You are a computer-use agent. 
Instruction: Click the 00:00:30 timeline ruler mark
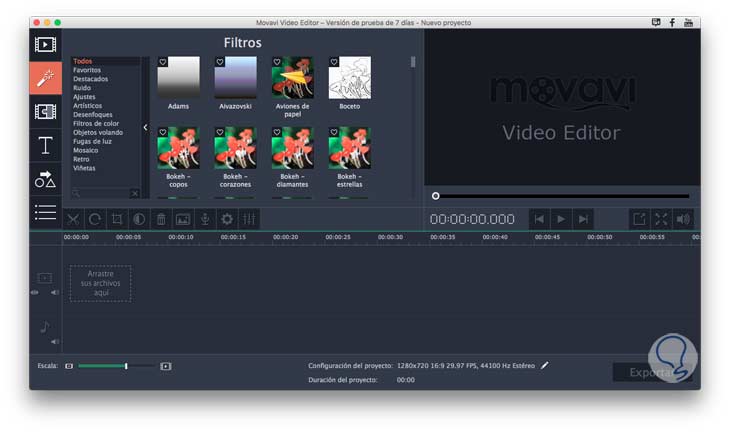tap(390, 237)
